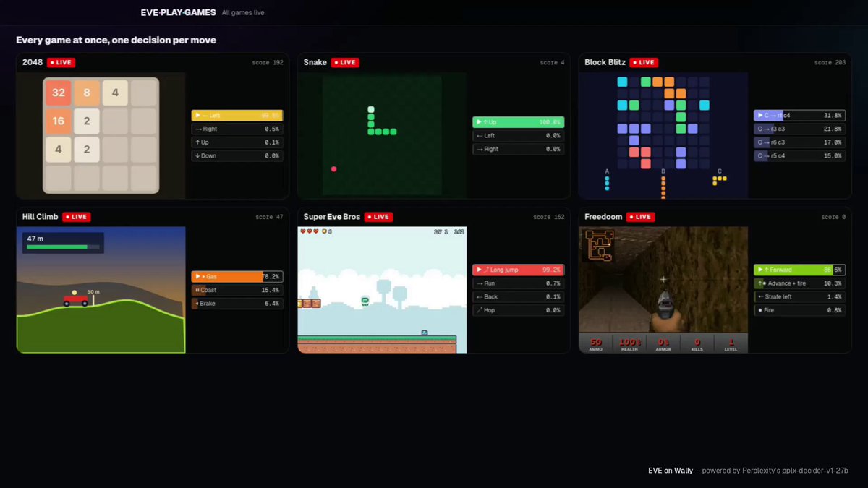Viewport: 868px width, 488px height.
Task: Select the Forward action in Freedoom
Action: 799,270
